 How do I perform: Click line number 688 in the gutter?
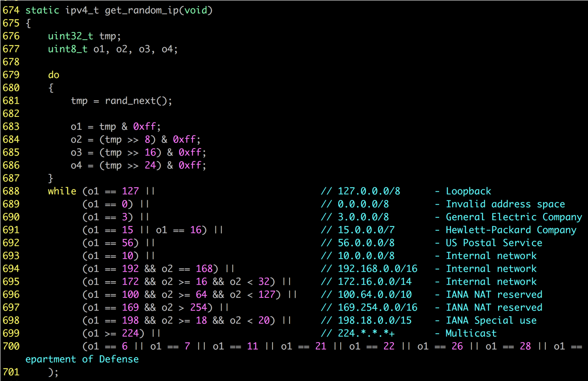[x=11, y=191]
